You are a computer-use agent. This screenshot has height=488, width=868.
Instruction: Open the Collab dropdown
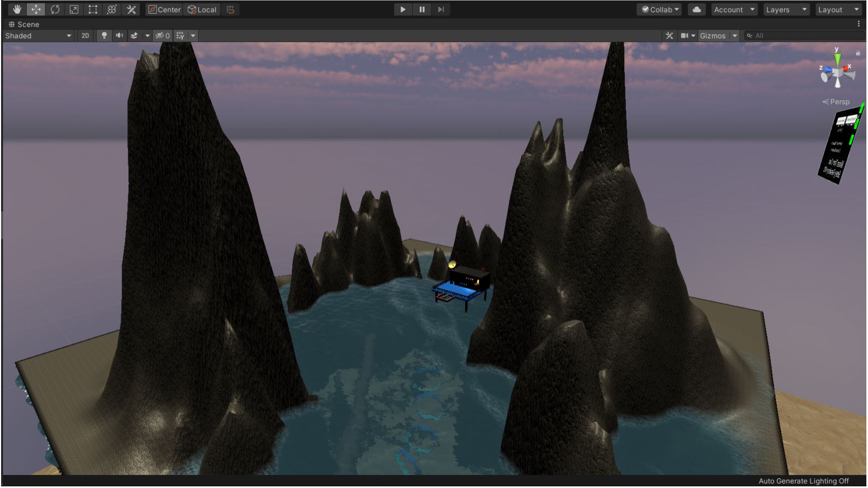tap(659, 9)
